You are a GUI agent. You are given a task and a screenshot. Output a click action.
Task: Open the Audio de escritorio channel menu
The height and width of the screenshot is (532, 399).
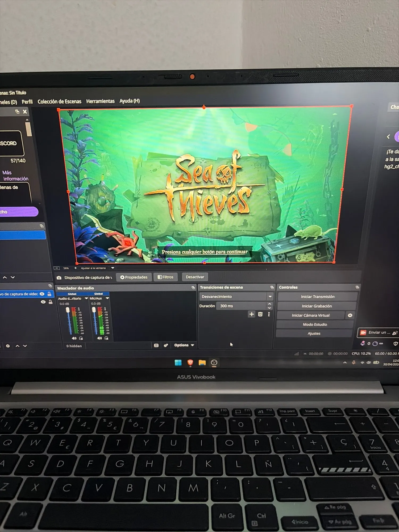coord(86,298)
